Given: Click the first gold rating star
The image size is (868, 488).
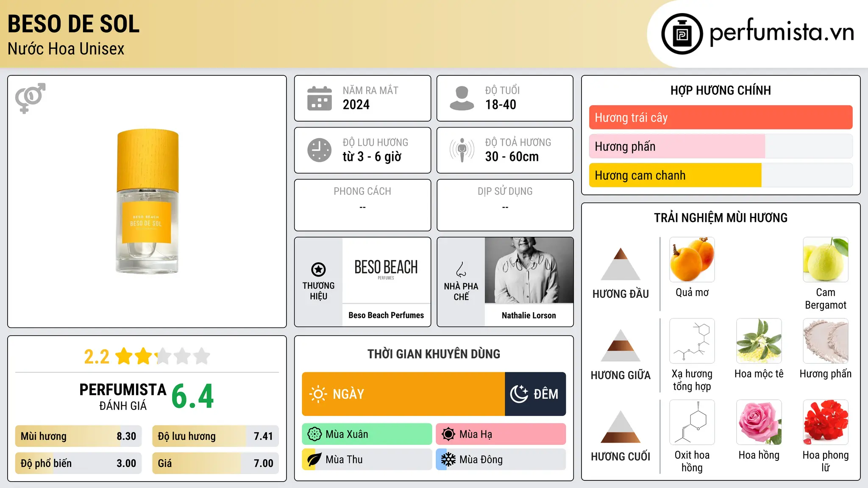Looking at the screenshot, I should tap(124, 356).
